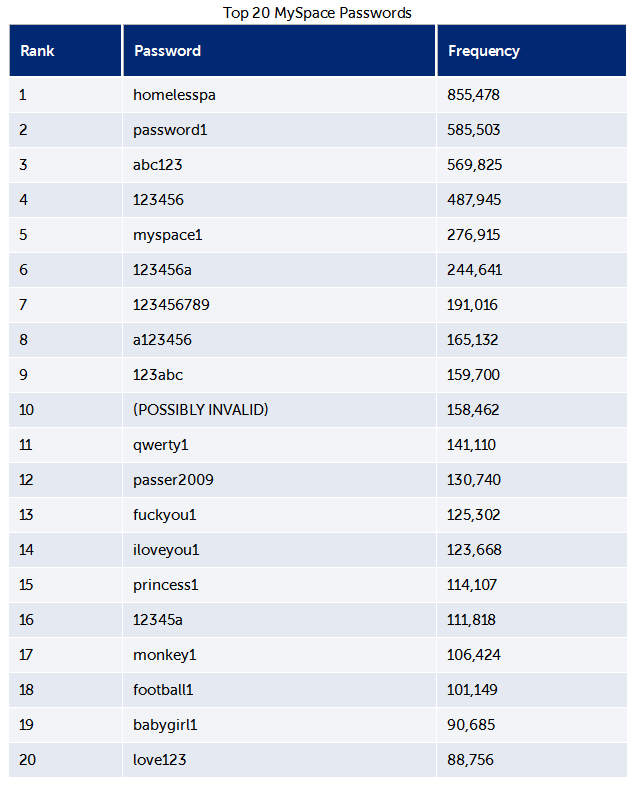Screen dimensions: 637x786
Task: Click the table title 'Top 20 MySpace Passwords'
Action: pos(317,12)
